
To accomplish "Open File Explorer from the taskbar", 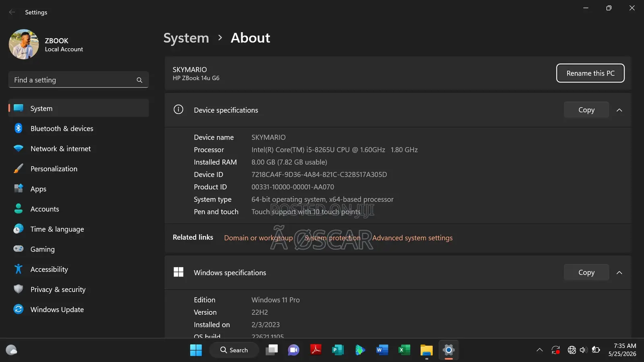I will 427,350.
